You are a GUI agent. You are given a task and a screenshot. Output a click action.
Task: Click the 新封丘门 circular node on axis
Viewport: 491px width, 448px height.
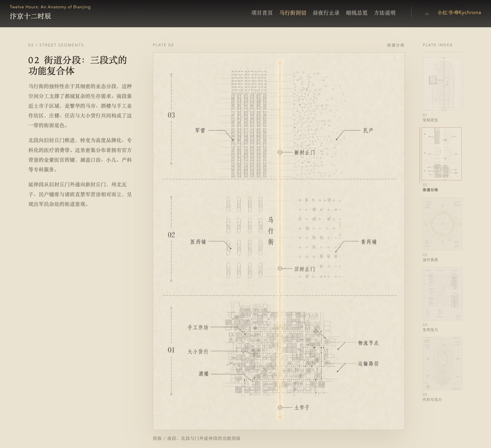[280, 152]
